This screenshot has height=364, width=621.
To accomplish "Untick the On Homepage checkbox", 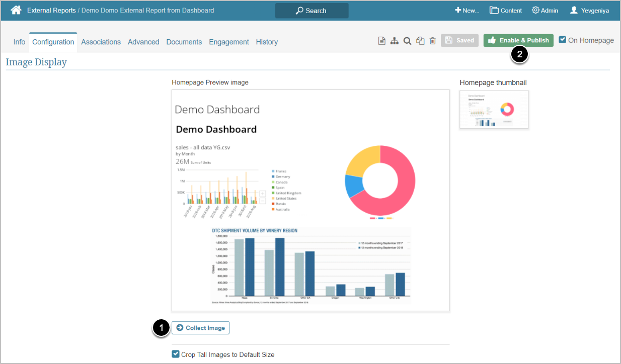I will click(563, 40).
